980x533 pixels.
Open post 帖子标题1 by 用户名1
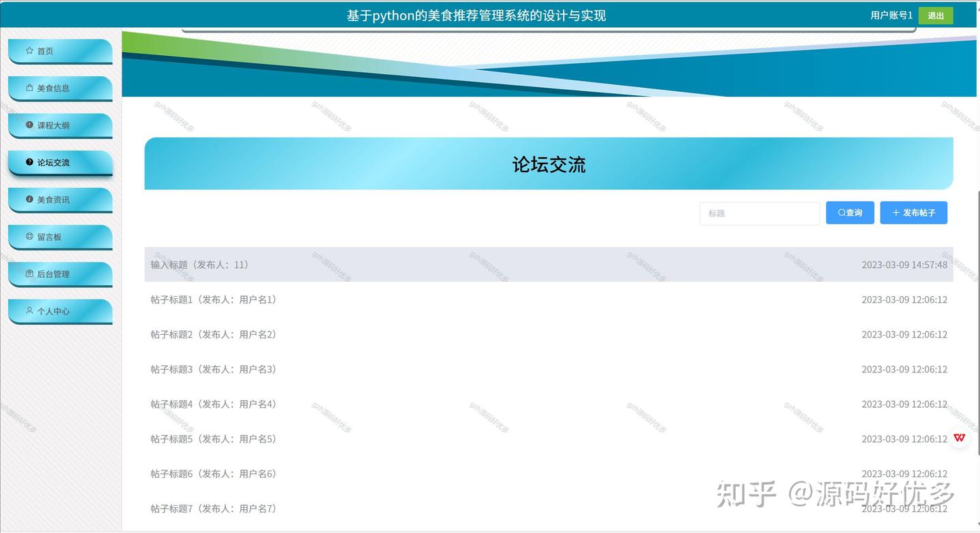coord(212,300)
